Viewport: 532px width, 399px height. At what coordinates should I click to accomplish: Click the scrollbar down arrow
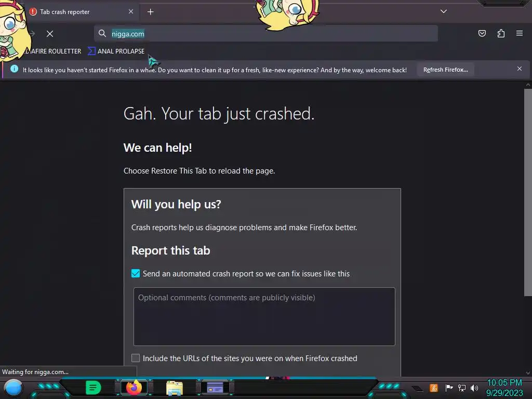(528, 373)
